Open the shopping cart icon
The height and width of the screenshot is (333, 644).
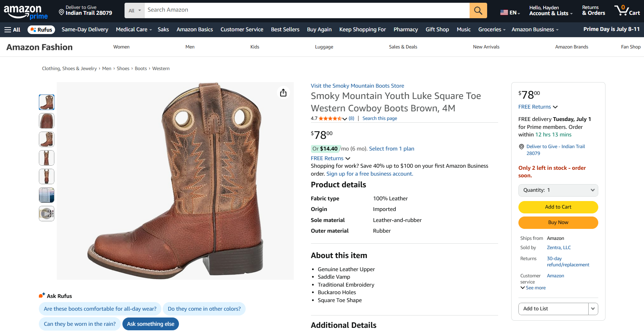[626, 10]
